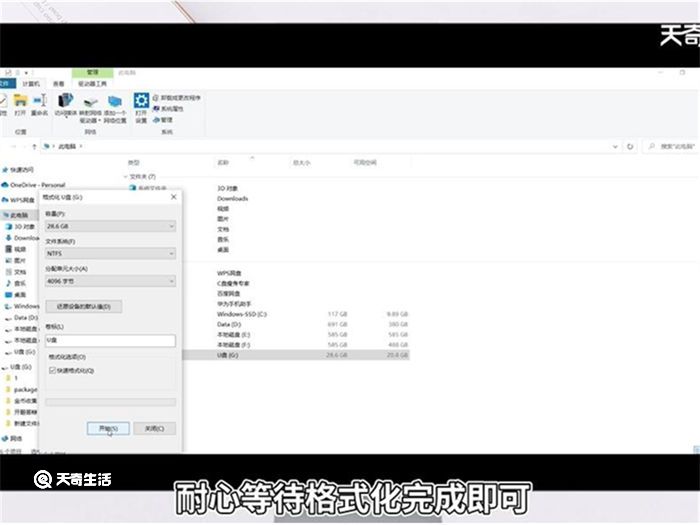Click the refresh icon next to address bar
Image resolution: width=700 pixels, height=525 pixels.
[630, 146]
